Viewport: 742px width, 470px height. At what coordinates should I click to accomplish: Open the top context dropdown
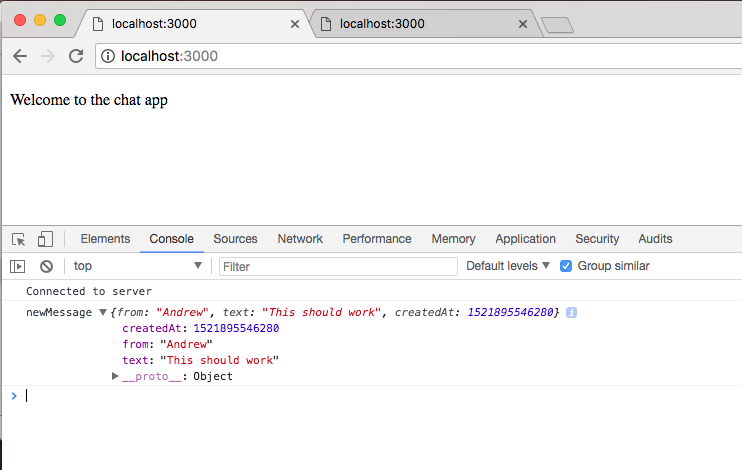[x=137, y=266]
